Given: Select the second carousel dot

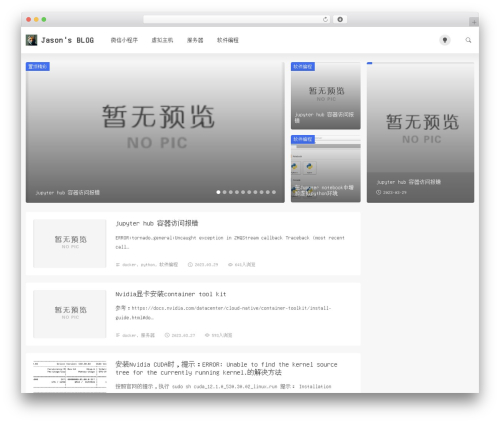Looking at the screenshot, I should [x=224, y=192].
